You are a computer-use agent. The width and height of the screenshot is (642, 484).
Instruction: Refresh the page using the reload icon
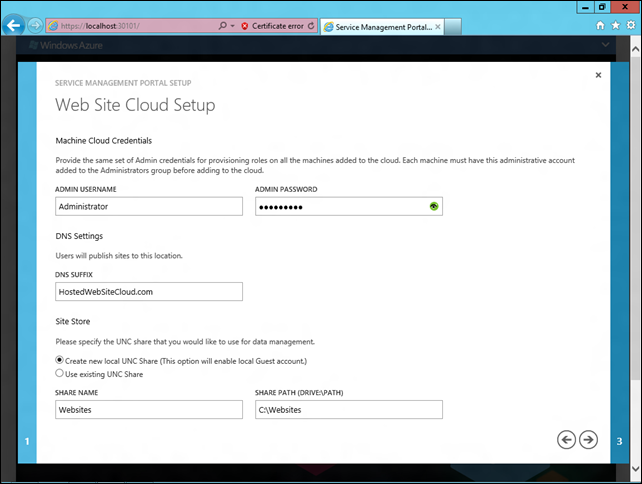[x=311, y=25]
